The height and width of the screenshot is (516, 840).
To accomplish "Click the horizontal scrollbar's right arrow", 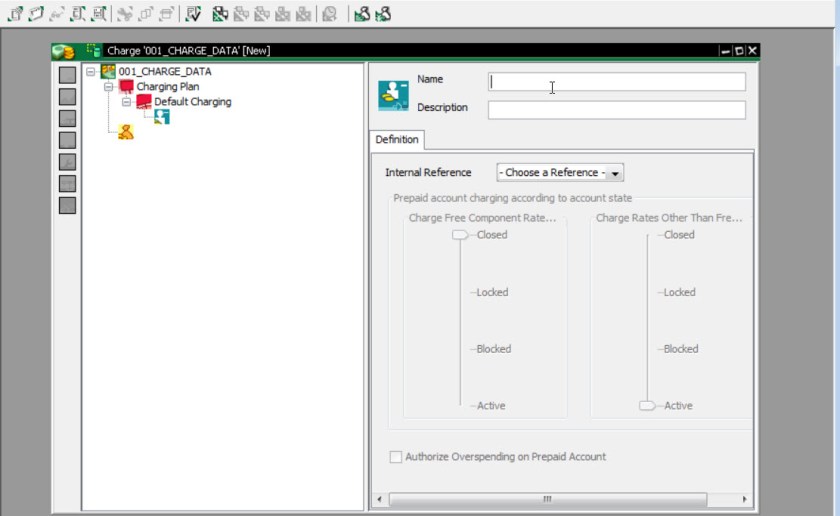I will point(744,499).
